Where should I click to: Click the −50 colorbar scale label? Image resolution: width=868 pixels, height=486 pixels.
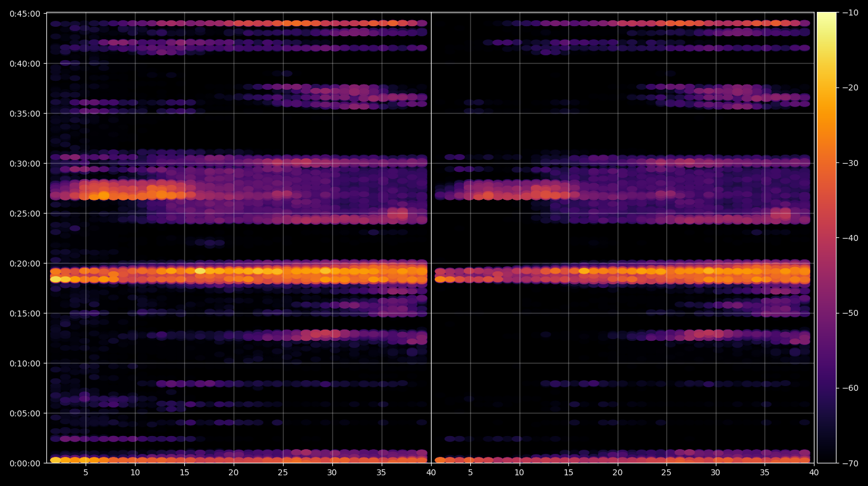(851, 313)
